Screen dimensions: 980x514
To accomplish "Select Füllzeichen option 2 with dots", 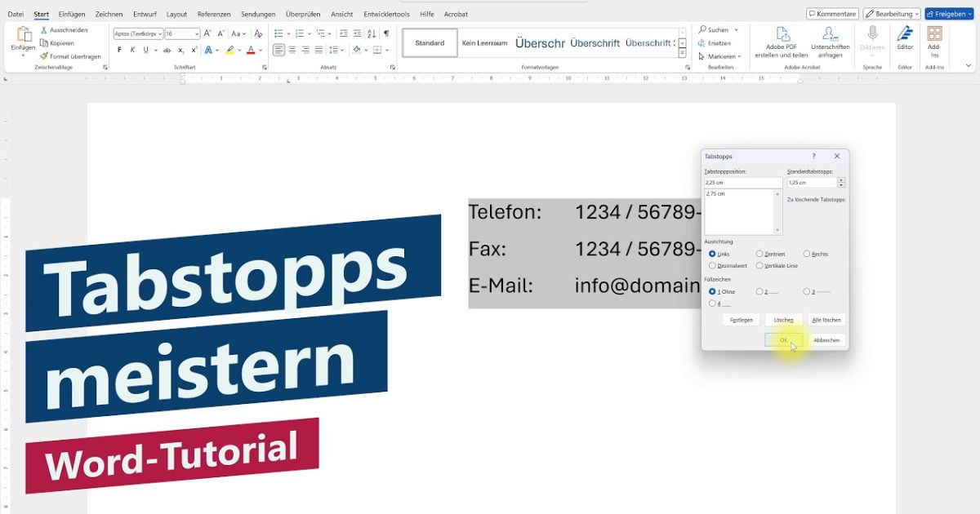I will (759, 292).
